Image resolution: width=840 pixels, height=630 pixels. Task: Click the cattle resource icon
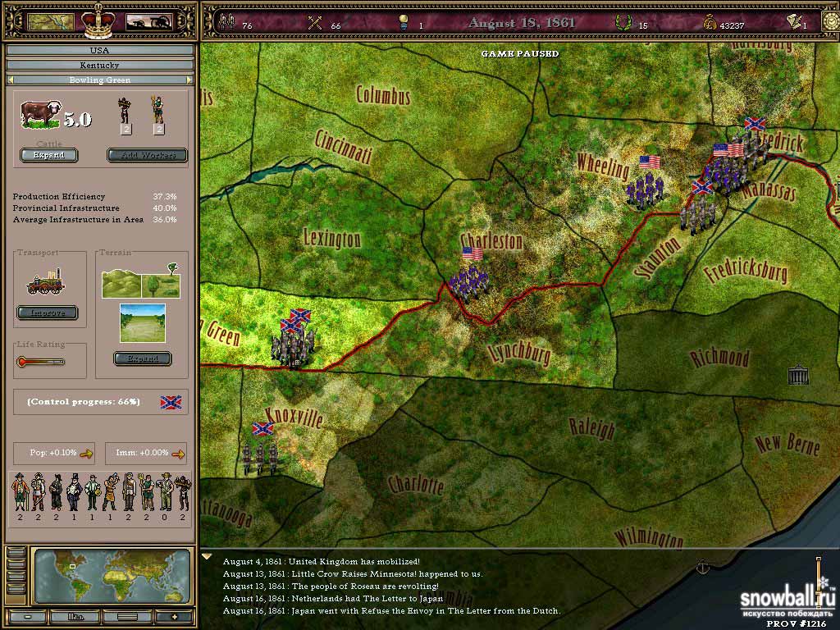[x=40, y=116]
